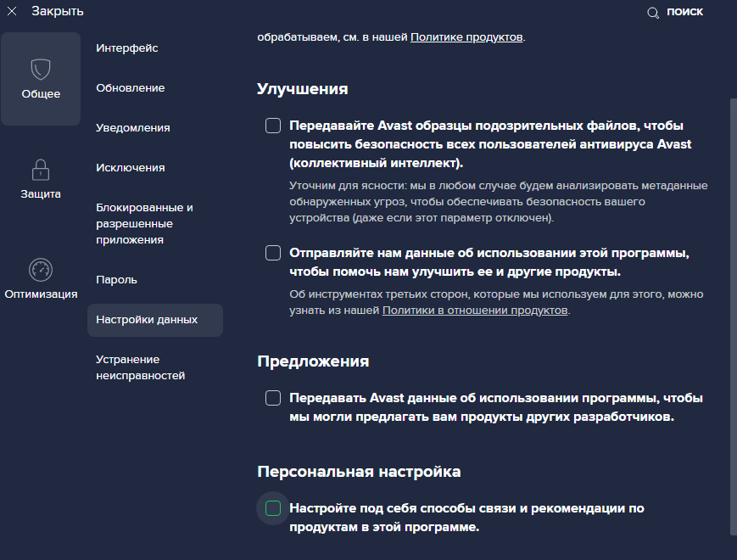
Task: Open the Интерфейс settings page
Action: 127,48
